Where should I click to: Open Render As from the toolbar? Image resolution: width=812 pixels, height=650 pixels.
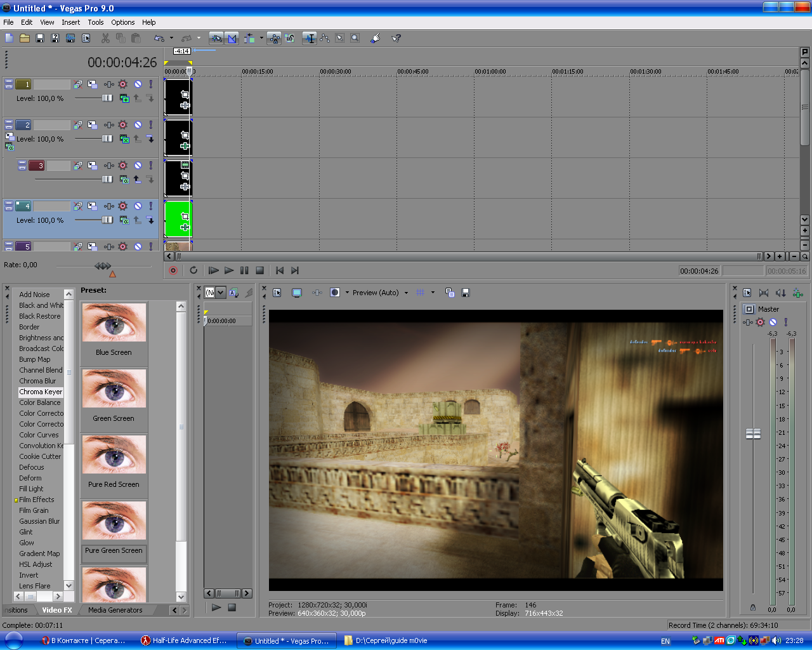click(x=70, y=38)
